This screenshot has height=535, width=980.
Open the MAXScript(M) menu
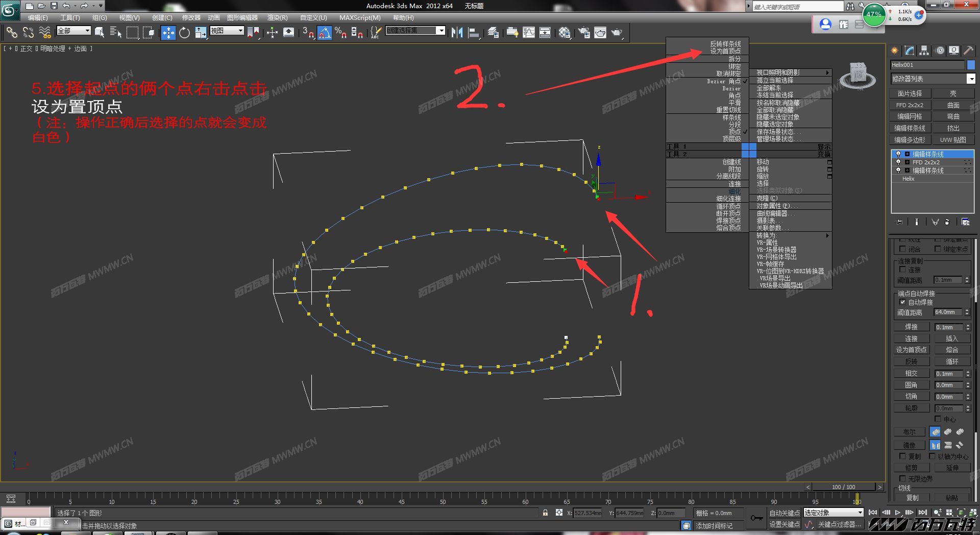click(x=360, y=18)
